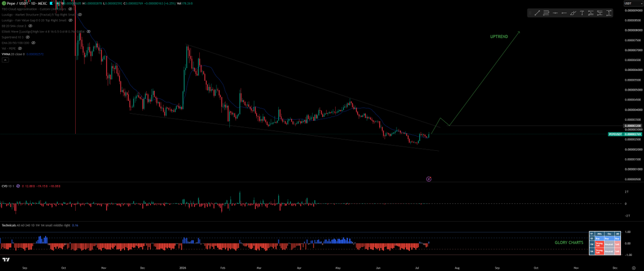
Task: Open time axis settings gear icon
Action: tap(634, 268)
